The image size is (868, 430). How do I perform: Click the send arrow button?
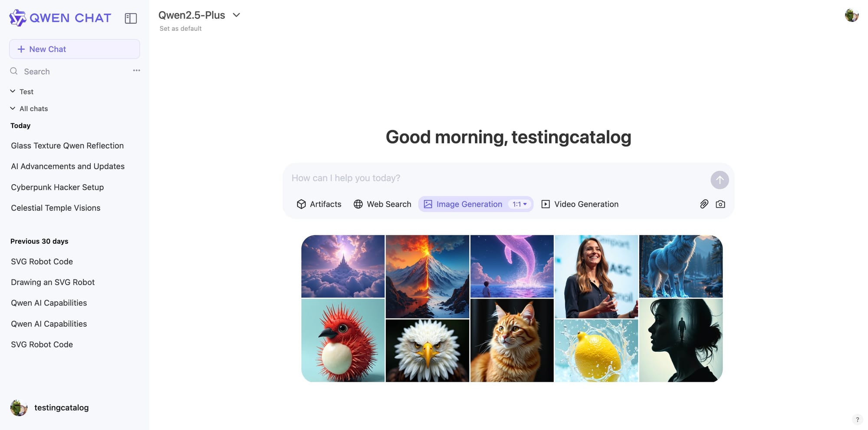click(720, 180)
